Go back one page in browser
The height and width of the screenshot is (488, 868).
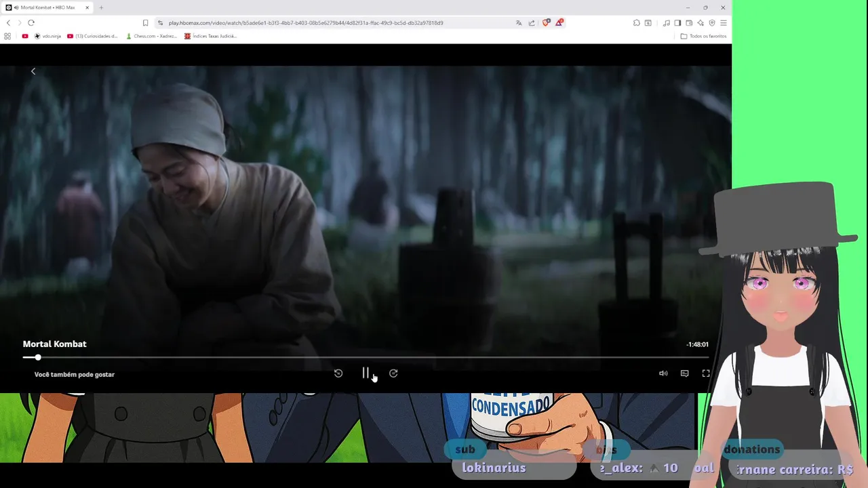pos(8,22)
